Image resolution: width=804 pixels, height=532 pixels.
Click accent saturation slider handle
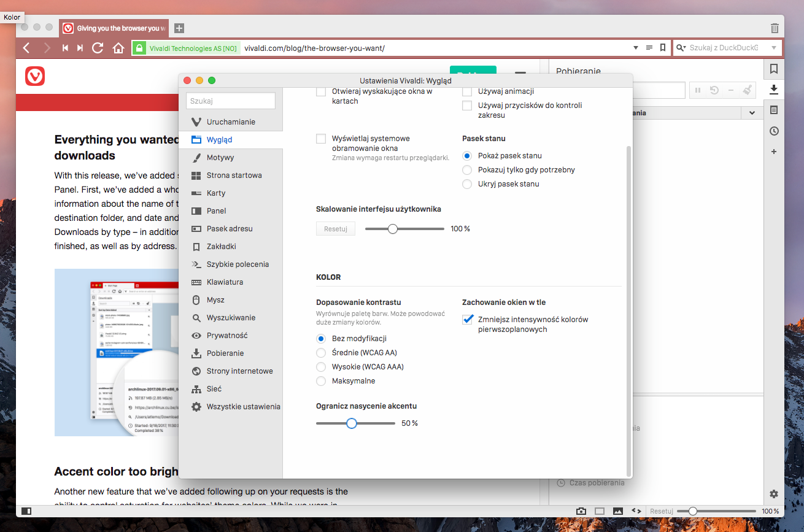(x=352, y=423)
